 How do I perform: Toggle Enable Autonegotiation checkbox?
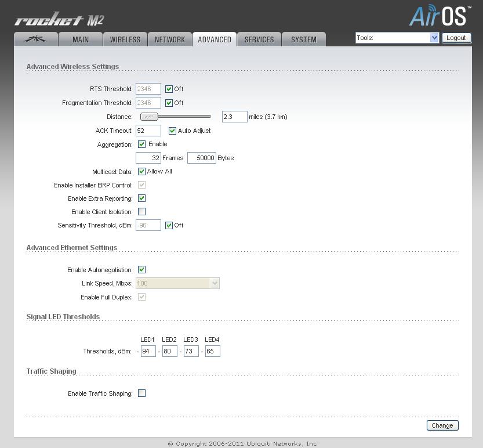point(141,269)
